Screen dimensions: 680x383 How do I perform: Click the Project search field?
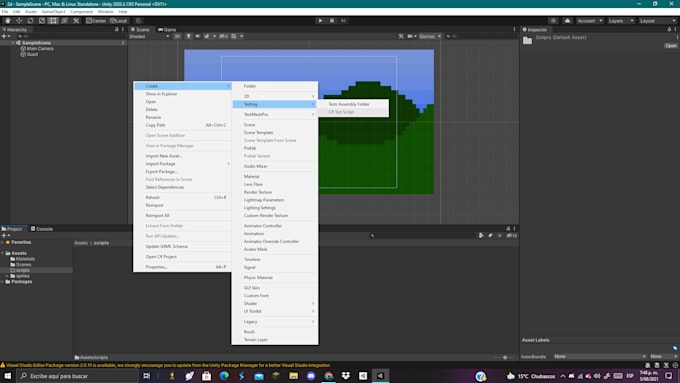(423, 236)
